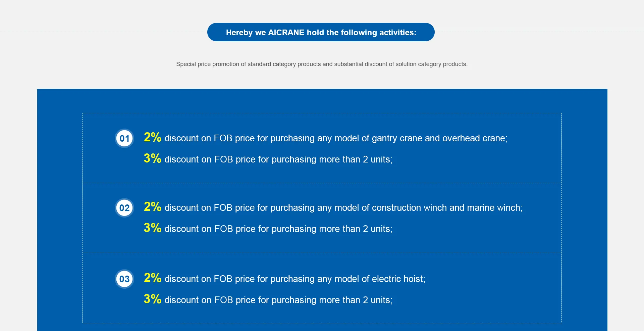Click 3% under the electric hoist discount
This screenshot has width=644, height=331.
[152, 299]
